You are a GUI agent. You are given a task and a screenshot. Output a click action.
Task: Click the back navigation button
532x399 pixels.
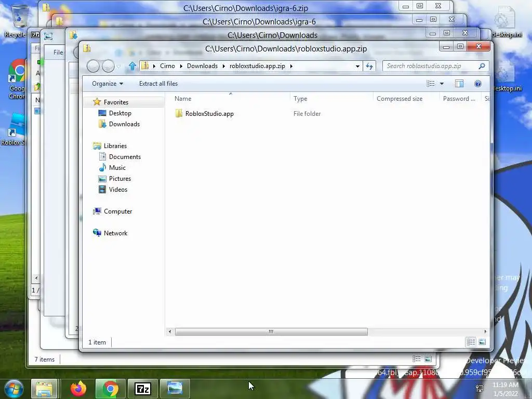[93, 66]
